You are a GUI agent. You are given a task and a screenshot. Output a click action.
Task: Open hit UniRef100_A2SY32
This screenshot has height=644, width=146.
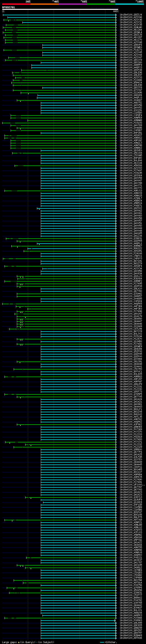click(131, 22)
